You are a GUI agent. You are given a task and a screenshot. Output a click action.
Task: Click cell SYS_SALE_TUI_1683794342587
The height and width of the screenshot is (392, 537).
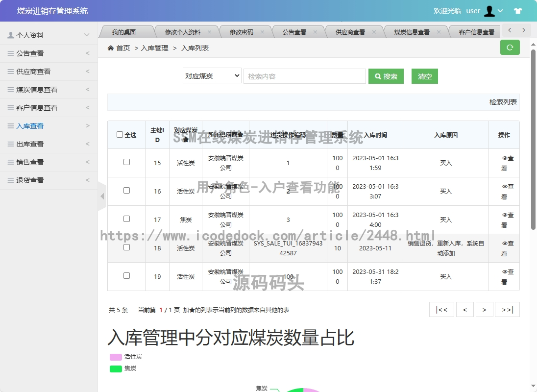pos(288,248)
